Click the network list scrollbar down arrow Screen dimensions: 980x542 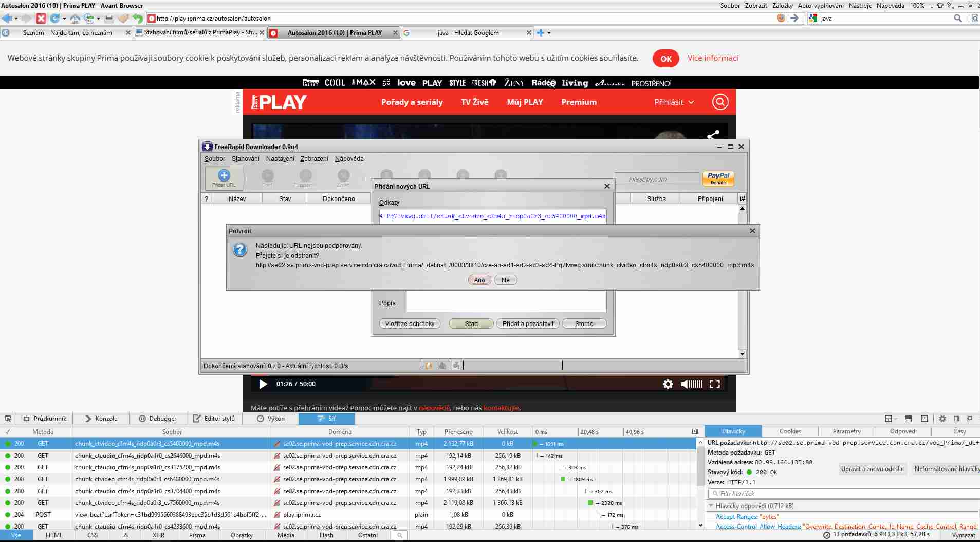(x=700, y=525)
